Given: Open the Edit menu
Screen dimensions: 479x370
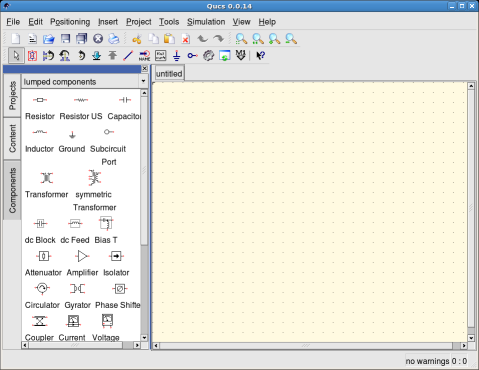Looking at the screenshot, I should pos(35,22).
